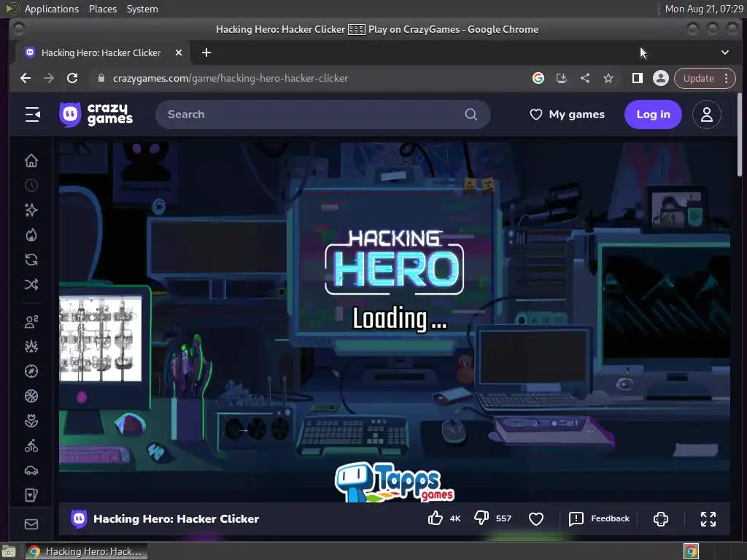Viewport: 747px width, 560px height.
Task: Enter fullscreen mode for the game
Action: [x=708, y=518]
